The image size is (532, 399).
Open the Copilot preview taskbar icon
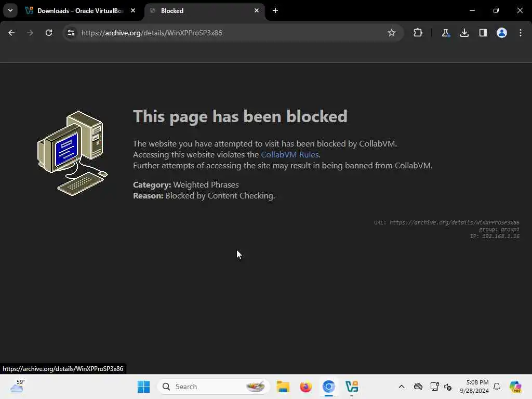(515, 387)
